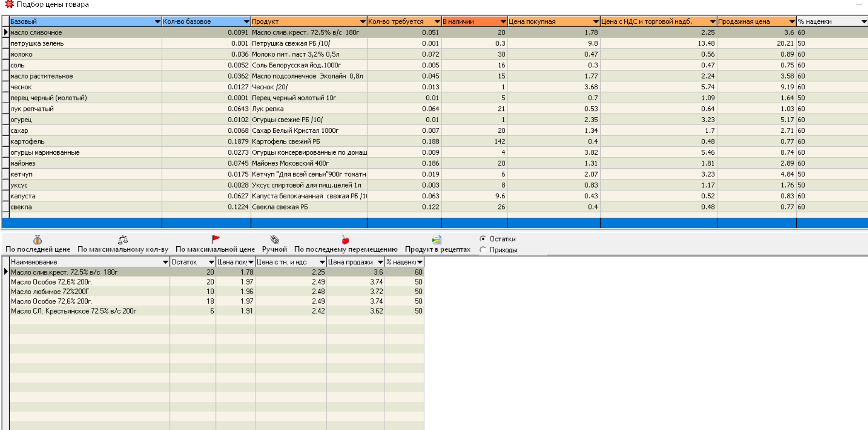Click product cell Молоко пит. паст 3,2% 0,5л
The height and width of the screenshot is (430, 868).
coord(309,54)
